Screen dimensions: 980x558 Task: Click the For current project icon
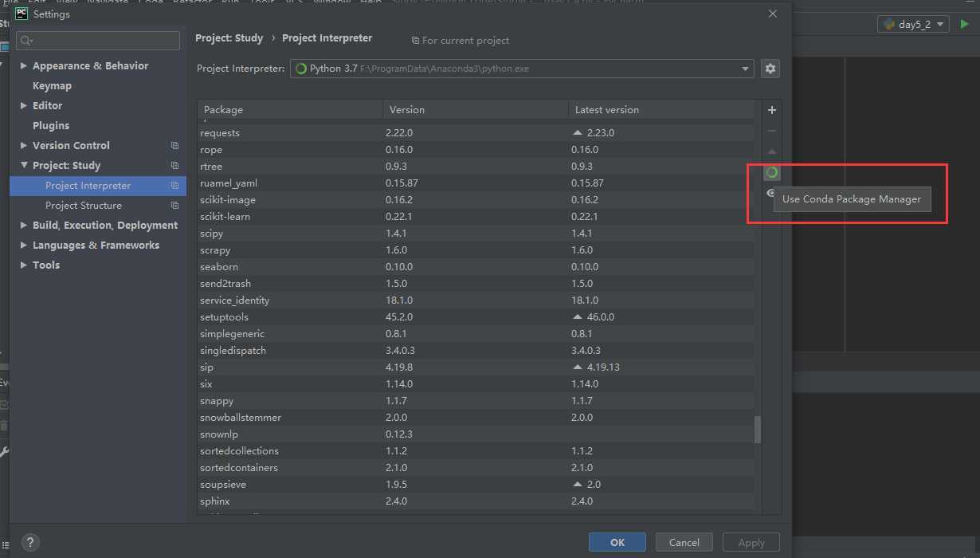coord(415,41)
